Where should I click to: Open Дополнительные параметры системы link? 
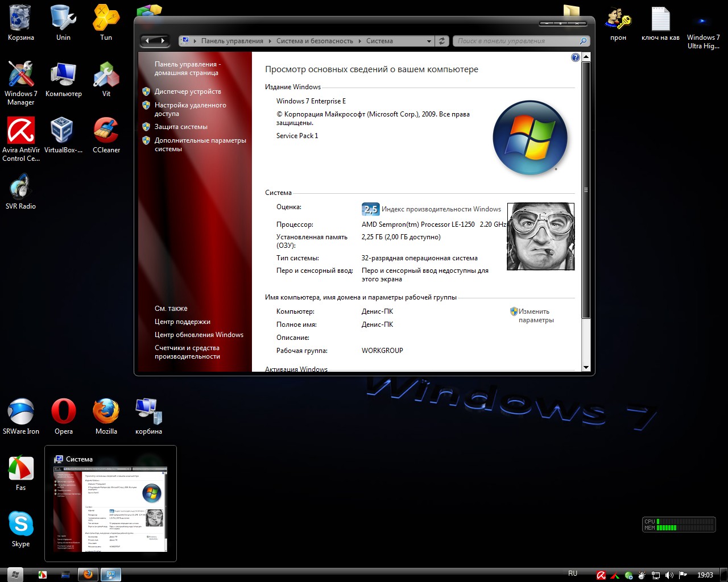point(200,144)
